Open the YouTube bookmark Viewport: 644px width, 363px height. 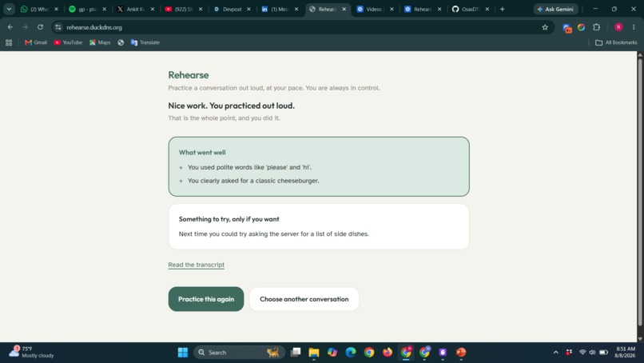[x=68, y=42]
